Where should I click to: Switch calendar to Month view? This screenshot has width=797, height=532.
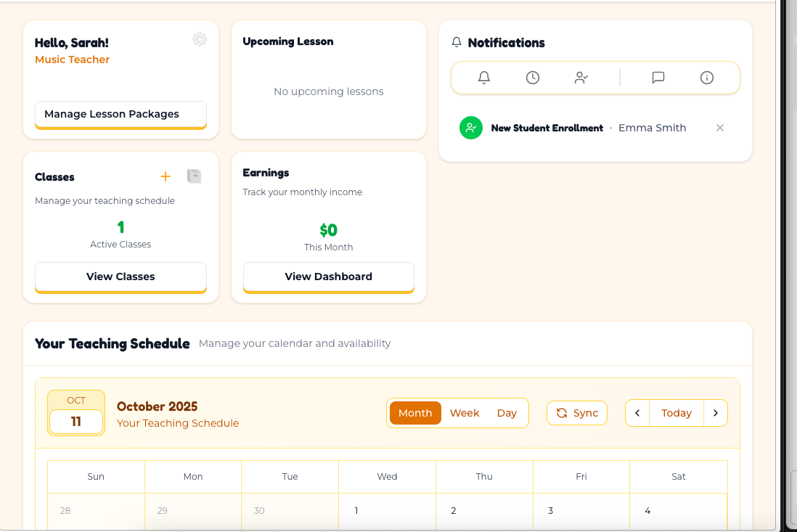pyautogui.click(x=415, y=413)
